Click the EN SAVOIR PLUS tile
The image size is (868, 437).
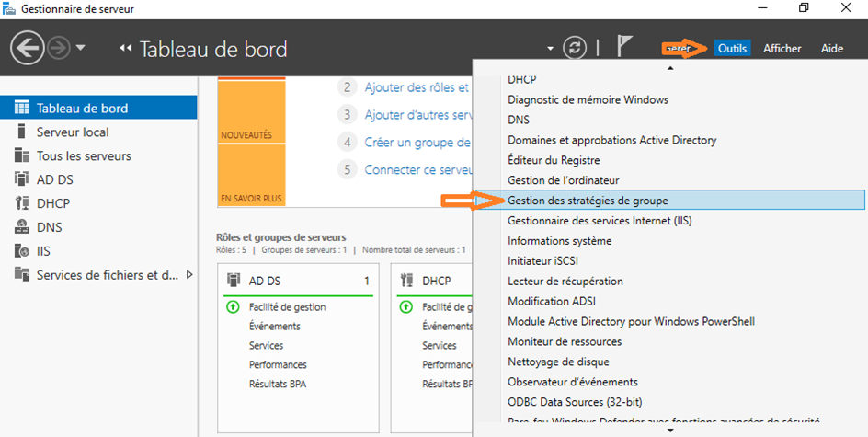(252, 175)
